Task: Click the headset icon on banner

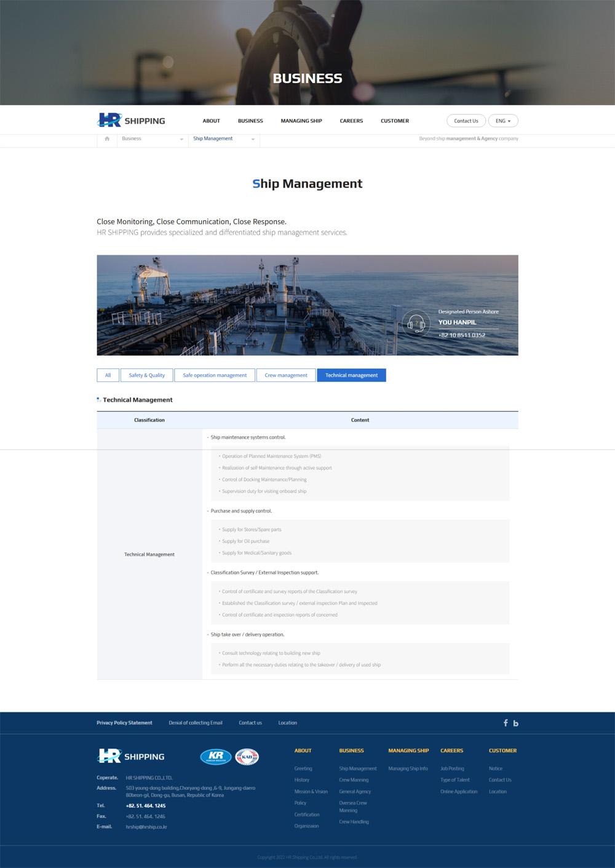Action: pyautogui.click(x=416, y=324)
